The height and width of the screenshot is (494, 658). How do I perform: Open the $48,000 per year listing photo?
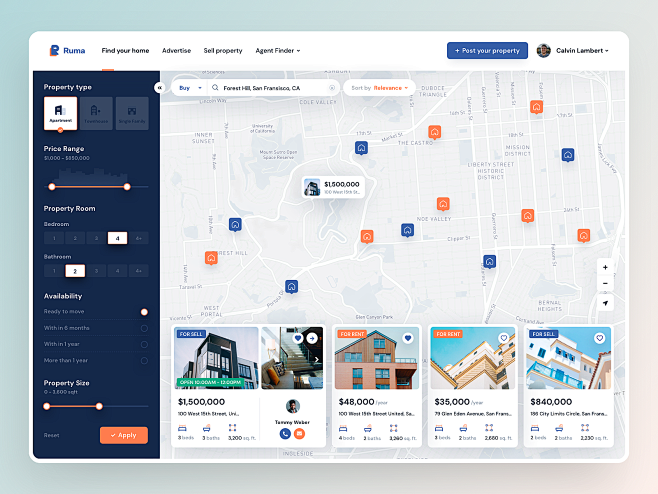(x=377, y=358)
